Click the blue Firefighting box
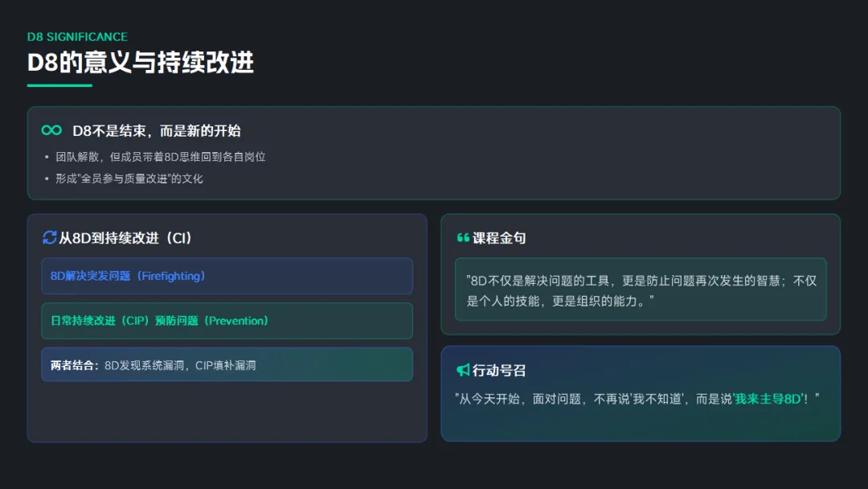This screenshot has height=489, width=868. click(227, 276)
